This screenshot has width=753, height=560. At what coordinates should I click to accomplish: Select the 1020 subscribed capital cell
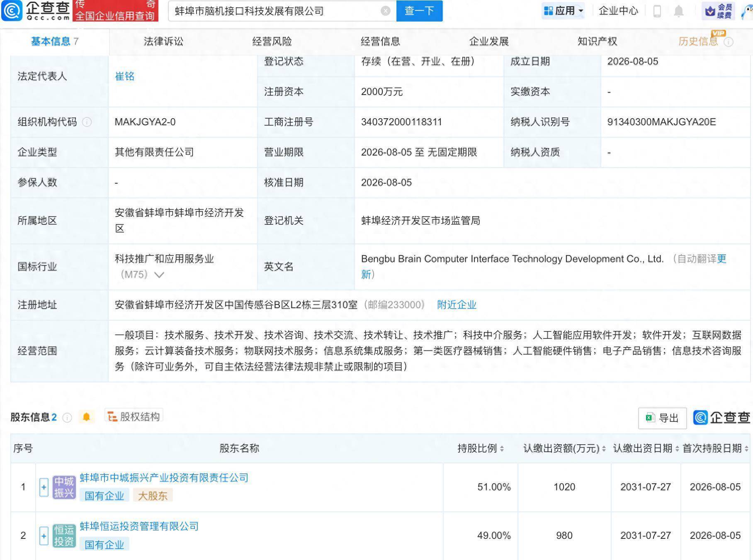pyautogui.click(x=564, y=487)
